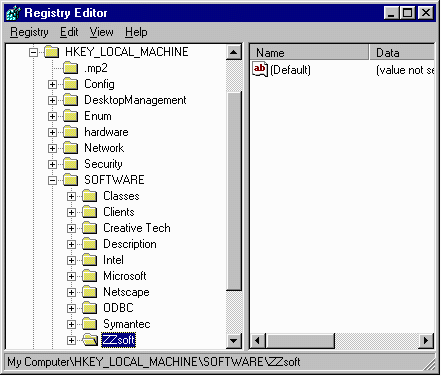Click the Microsoft folder icon
The width and height of the screenshot is (441, 376).
click(x=90, y=276)
